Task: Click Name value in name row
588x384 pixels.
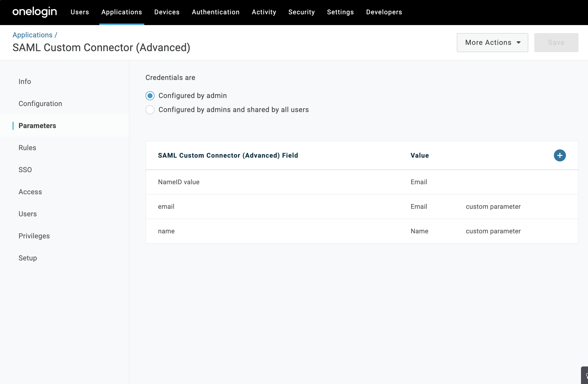Action: point(419,231)
